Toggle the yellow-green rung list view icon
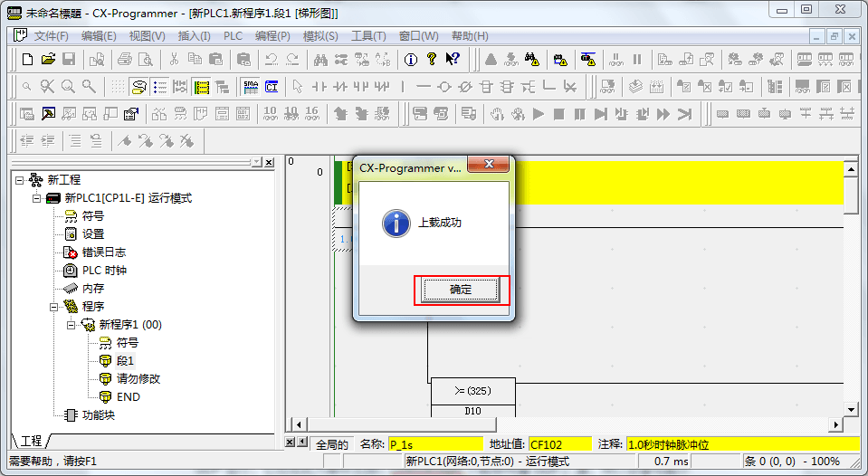The image size is (868, 476). (202, 87)
